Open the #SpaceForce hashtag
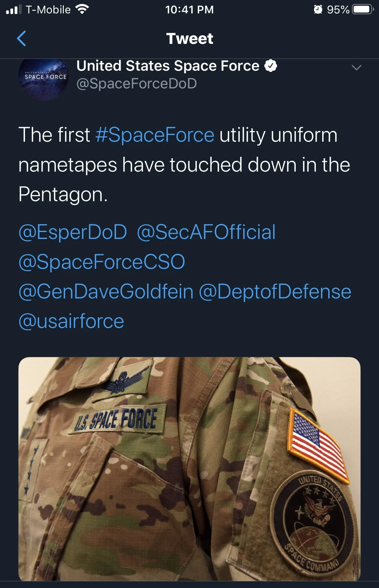The width and height of the screenshot is (379, 588). [x=155, y=135]
